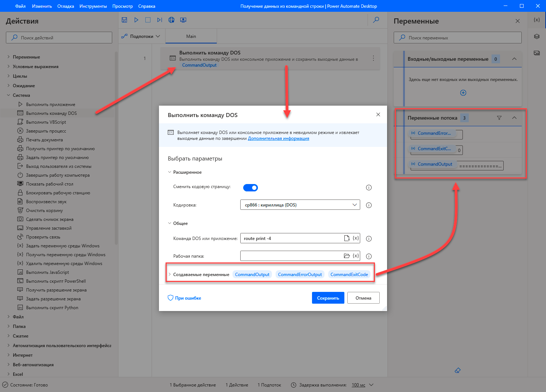546x392 pixels.
Task: Select the Main subflow tab
Action: [191, 36]
